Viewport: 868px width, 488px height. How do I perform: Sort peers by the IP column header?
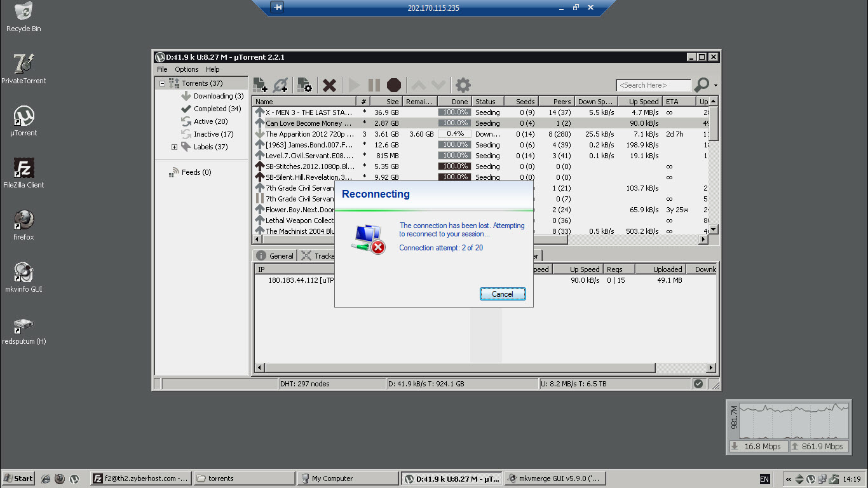295,269
